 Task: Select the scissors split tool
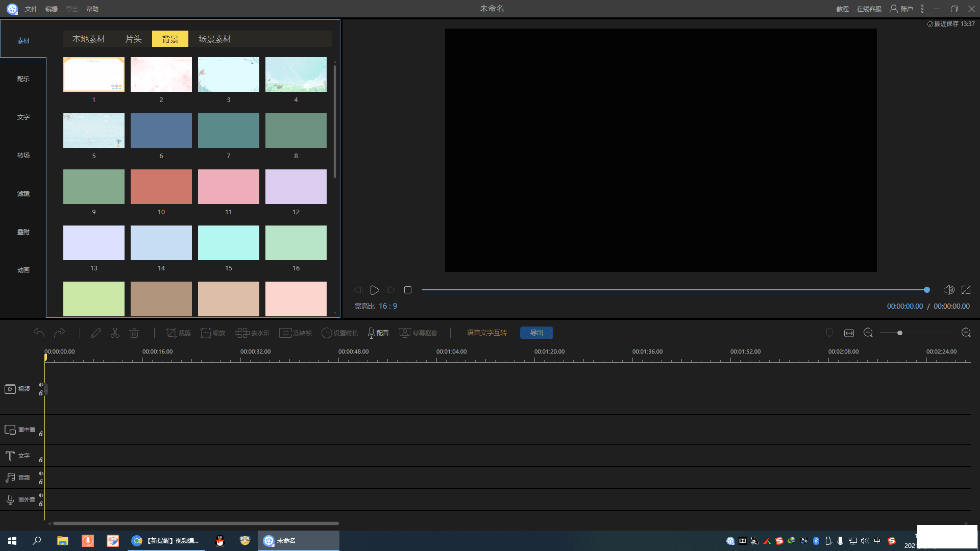coord(115,333)
